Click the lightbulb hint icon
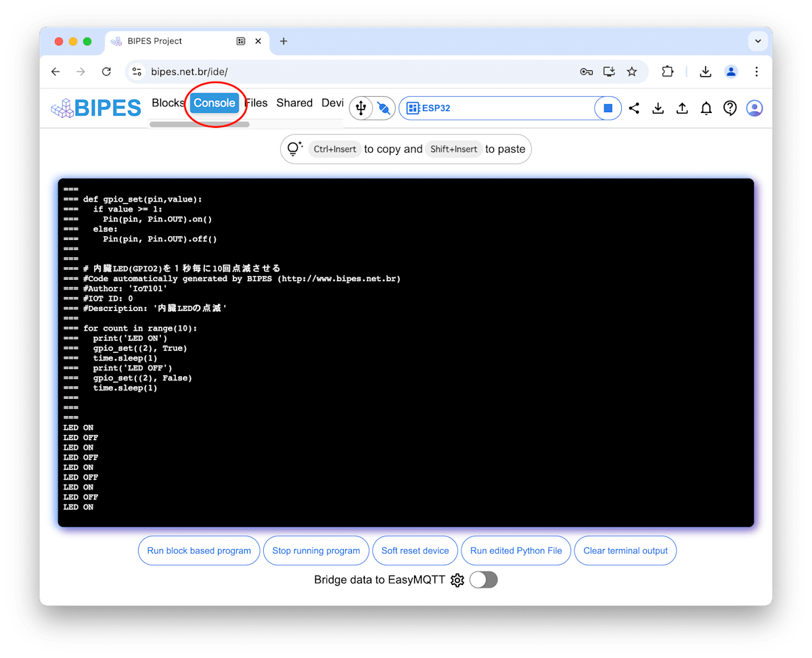This screenshot has height=658, width=812. (294, 149)
